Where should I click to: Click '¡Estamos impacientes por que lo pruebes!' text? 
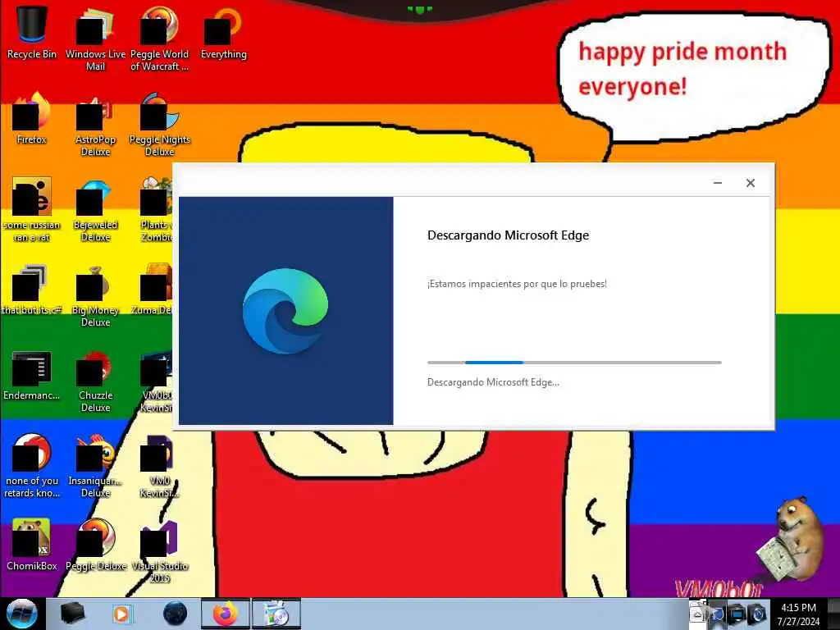coord(517,284)
